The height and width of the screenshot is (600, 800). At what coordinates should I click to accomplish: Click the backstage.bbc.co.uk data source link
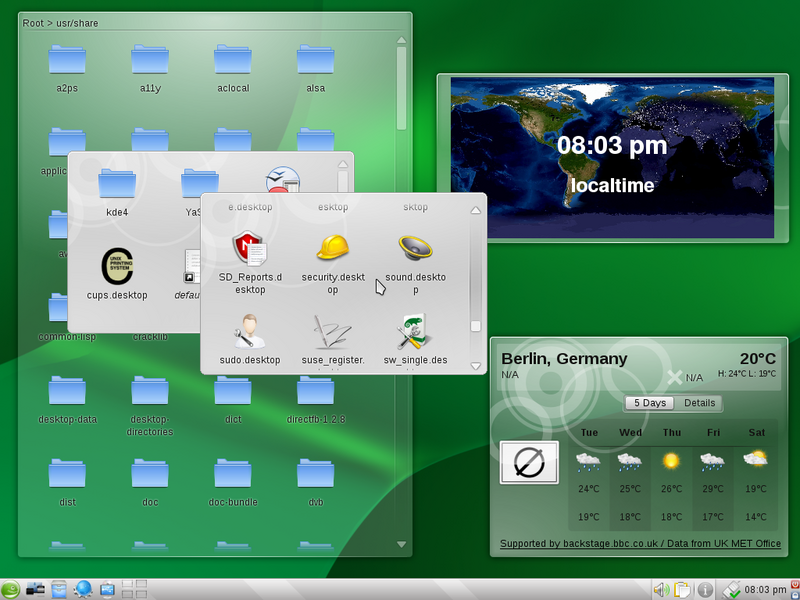click(x=640, y=544)
